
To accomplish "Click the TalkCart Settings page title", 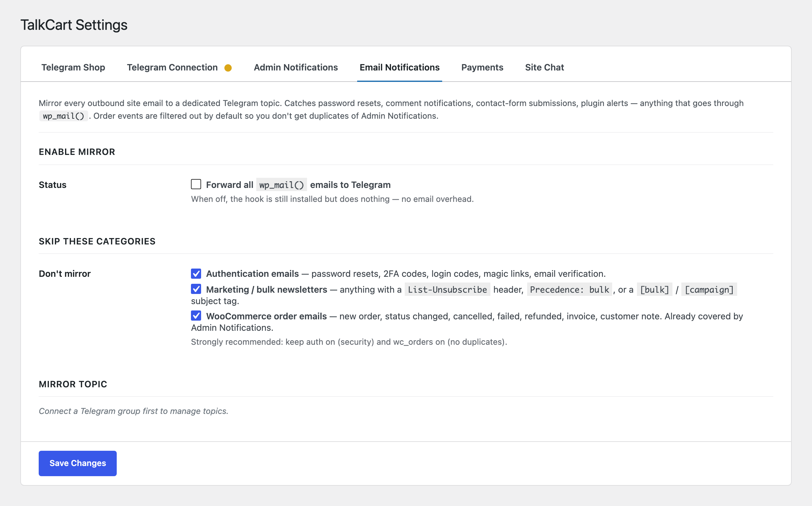I will coord(74,25).
